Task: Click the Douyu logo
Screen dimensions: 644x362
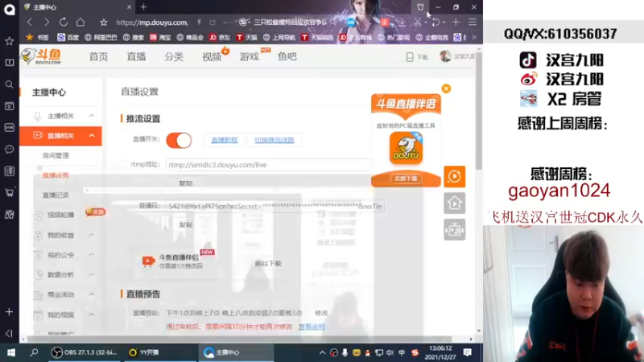Action: click(42, 56)
